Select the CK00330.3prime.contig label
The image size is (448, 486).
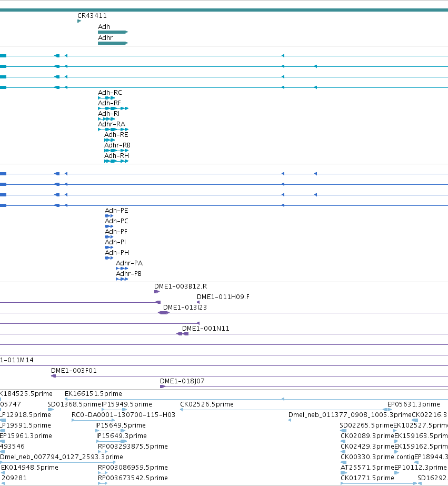[377, 457]
